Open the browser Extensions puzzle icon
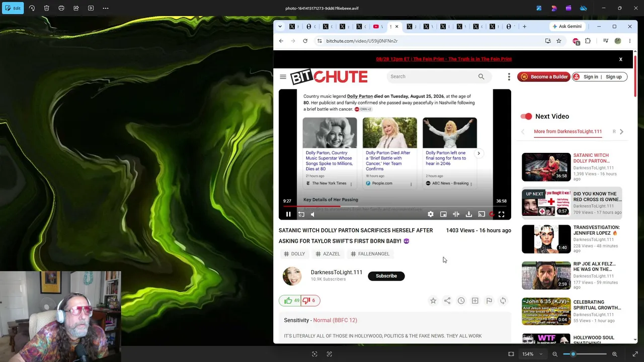644x362 pixels. pos(588,41)
